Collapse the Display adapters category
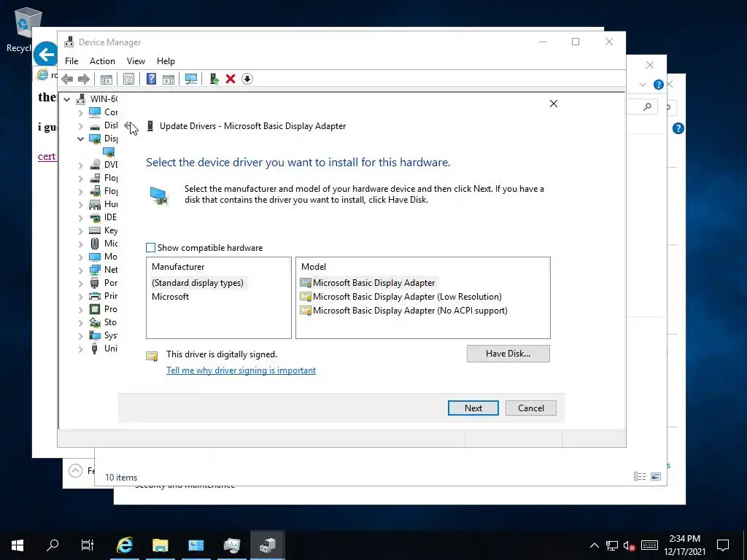This screenshot has width=747, height=560. 80,139
